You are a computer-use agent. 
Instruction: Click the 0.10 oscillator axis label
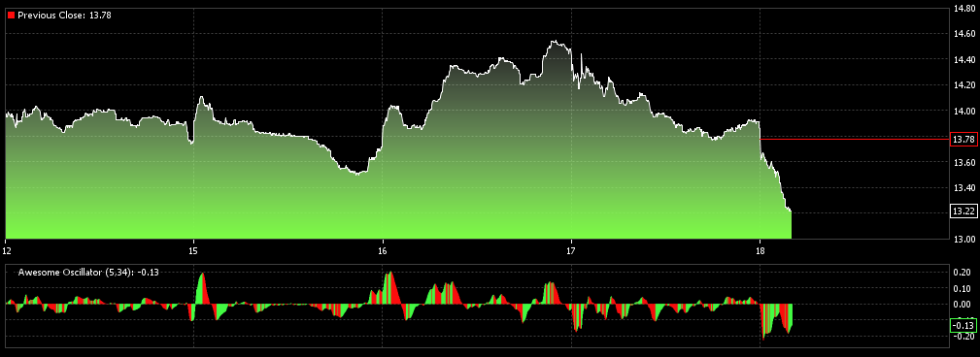tap(963, 288)
